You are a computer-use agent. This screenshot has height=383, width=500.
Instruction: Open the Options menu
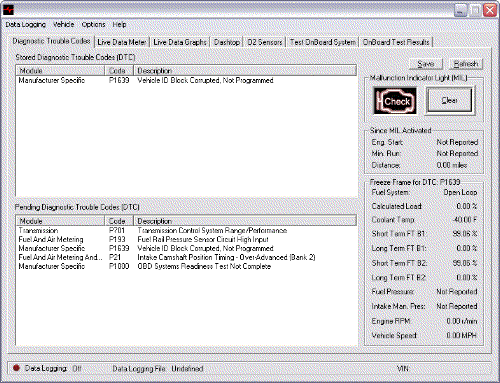point(93,24)
